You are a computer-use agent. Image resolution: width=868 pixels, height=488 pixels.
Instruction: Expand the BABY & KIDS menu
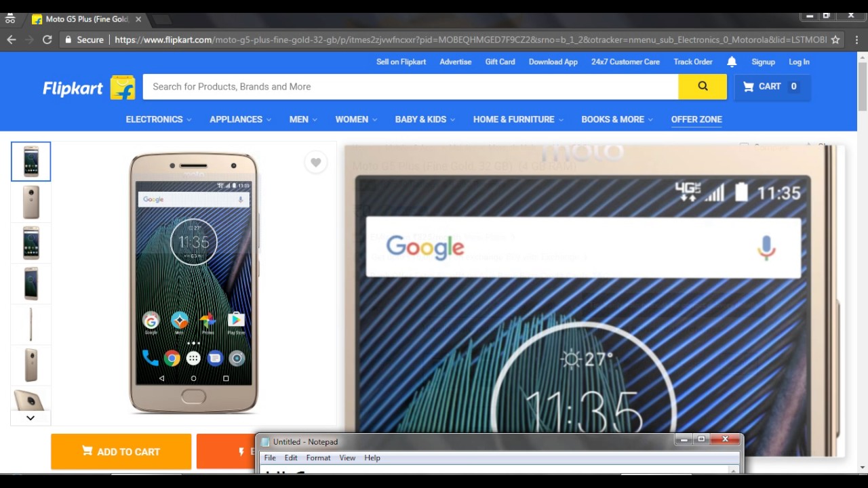(425, 119)
